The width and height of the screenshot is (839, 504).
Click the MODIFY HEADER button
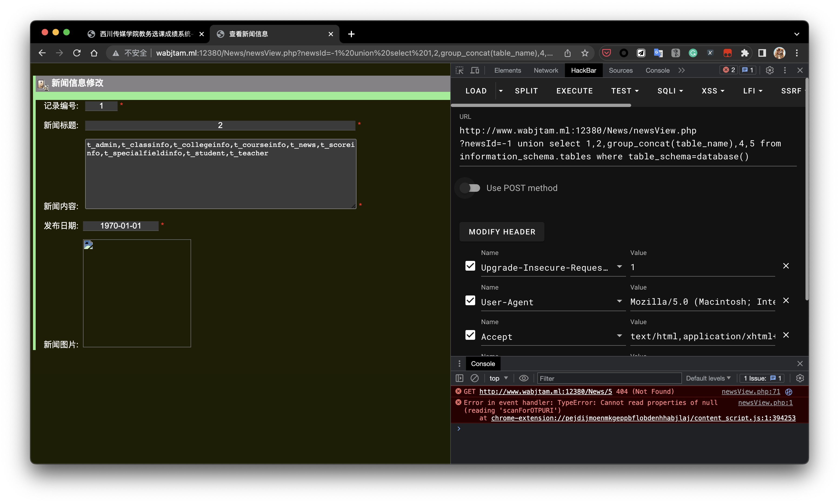click(502, 232)
